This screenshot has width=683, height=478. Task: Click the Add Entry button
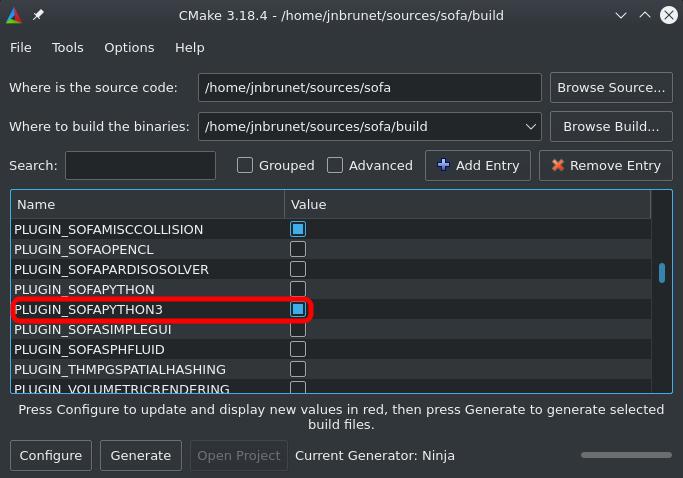pos(477,166)
